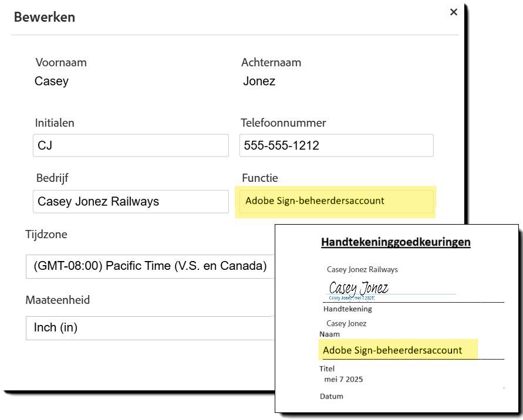Screen dimensions: 523x420
Task: Click the highlighted Functie input field
Action: pos(336,201)
